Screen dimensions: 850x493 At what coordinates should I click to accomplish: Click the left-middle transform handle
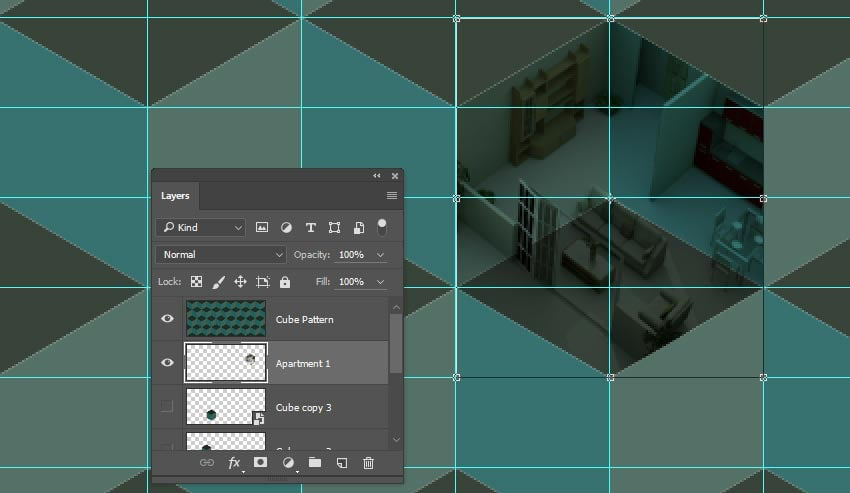pos(456,199)
